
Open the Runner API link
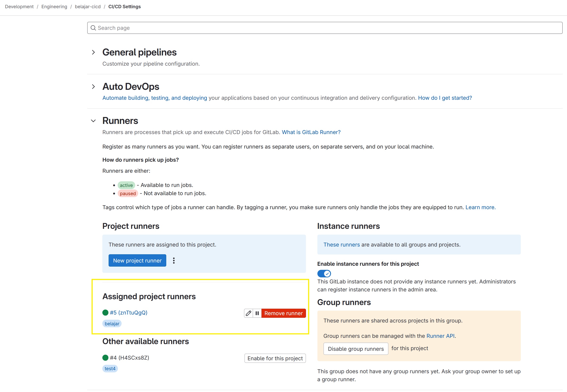click(x=440, y=336)
